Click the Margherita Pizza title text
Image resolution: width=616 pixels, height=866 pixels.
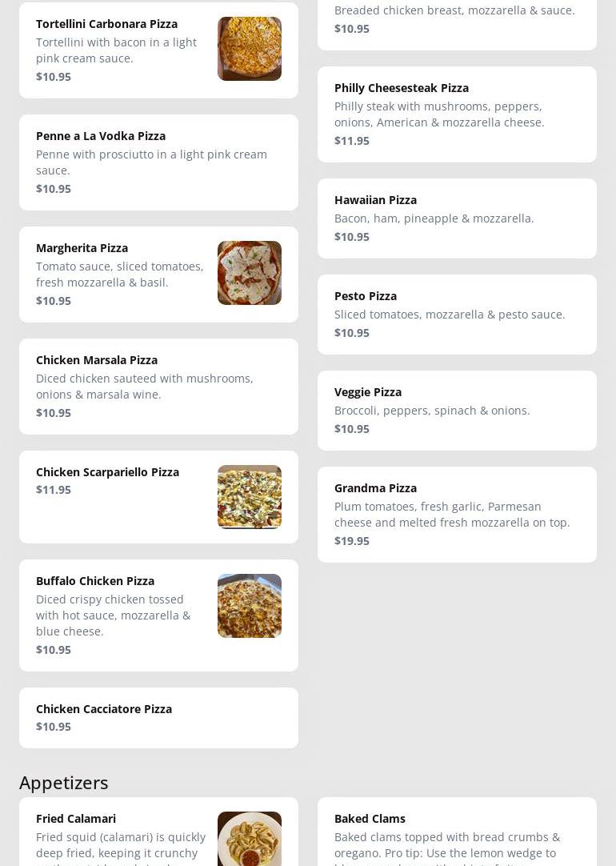pyautogui.click(x=82, y=248)
